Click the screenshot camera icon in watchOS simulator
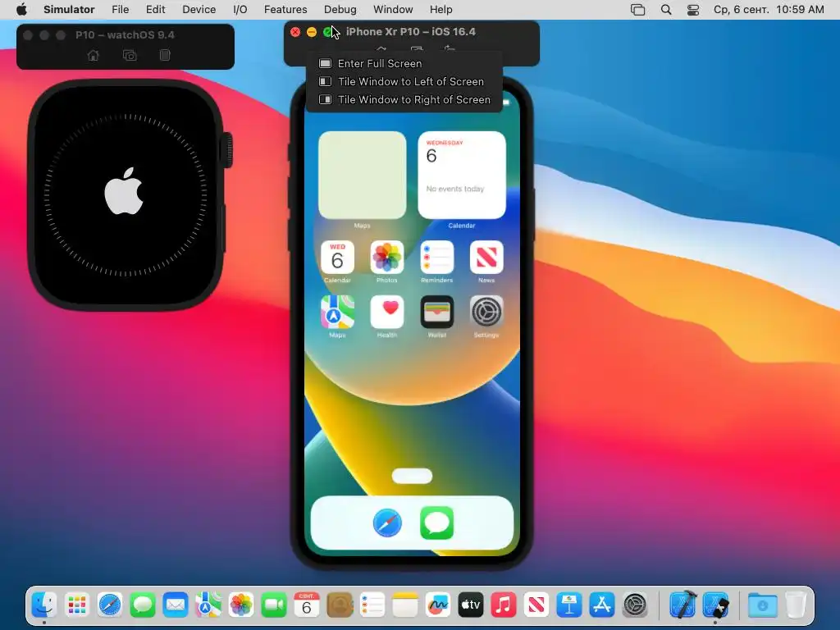Screen dimensions: 840x630 130,55
